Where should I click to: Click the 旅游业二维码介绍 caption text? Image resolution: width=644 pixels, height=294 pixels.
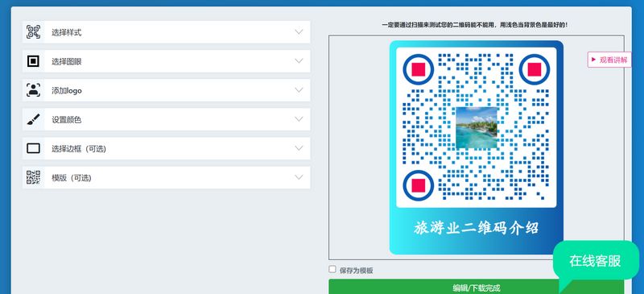click(477, 228)
